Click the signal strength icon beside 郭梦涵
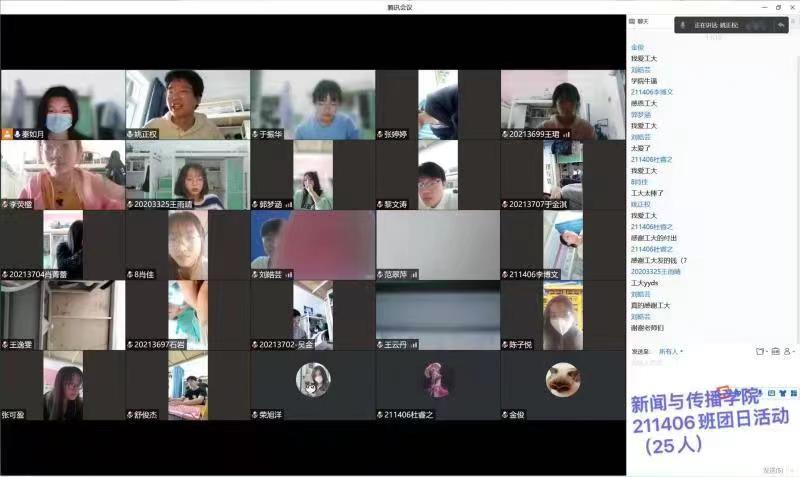The image size is (800, 477). [289, 204]
